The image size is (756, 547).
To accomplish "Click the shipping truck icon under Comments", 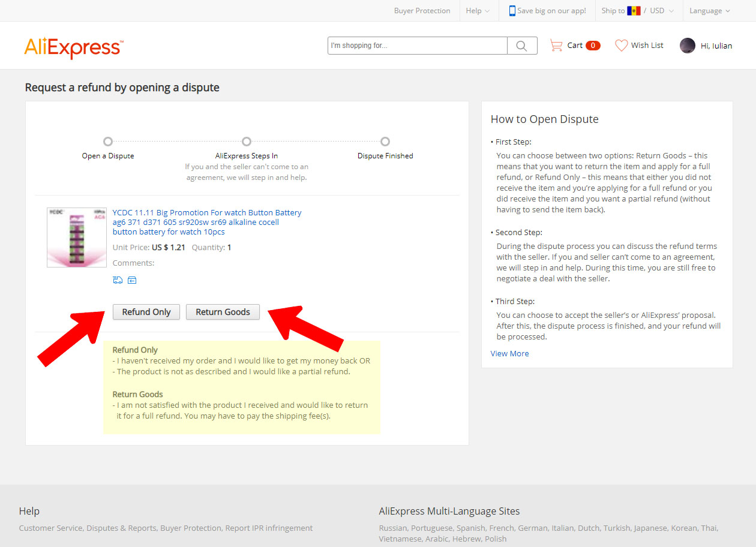I will coord(118,280).
